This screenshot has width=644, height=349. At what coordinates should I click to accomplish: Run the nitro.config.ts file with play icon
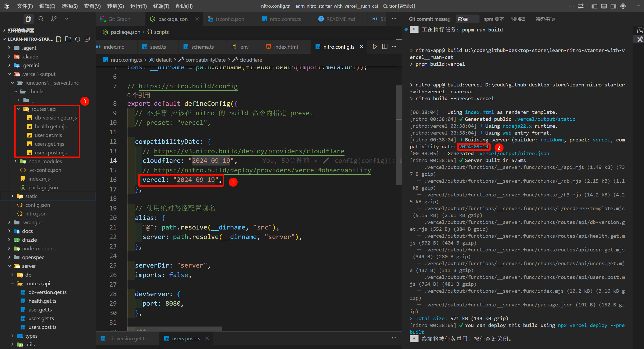point(375,47)
